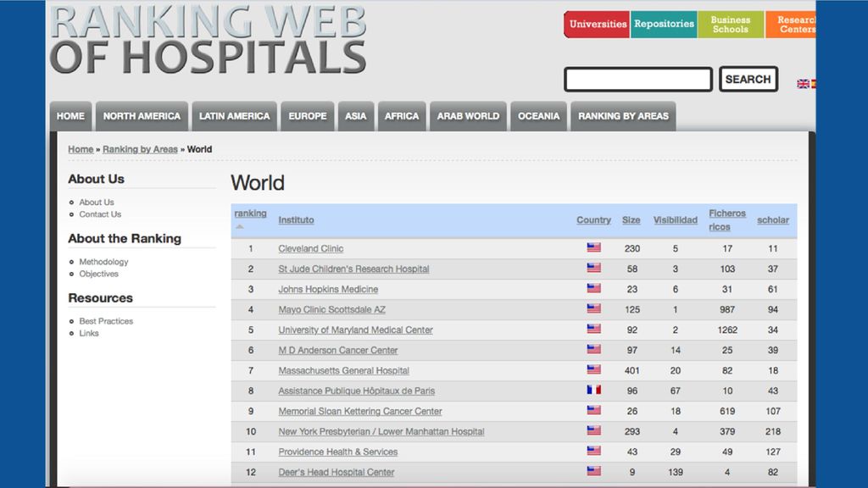868x488 pixels.
Task: Open University of Maryland Medical Center link
Action: click(x=355, y=330)
